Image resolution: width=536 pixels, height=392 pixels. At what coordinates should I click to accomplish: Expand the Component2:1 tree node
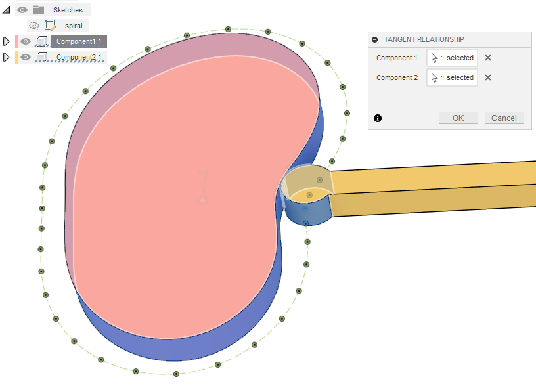(7, 57)
